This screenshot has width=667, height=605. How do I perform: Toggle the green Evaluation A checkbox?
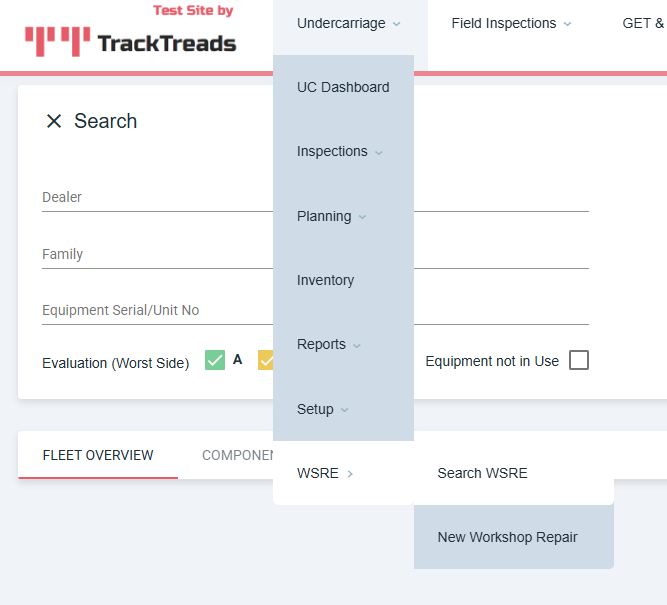pos(215,360)
